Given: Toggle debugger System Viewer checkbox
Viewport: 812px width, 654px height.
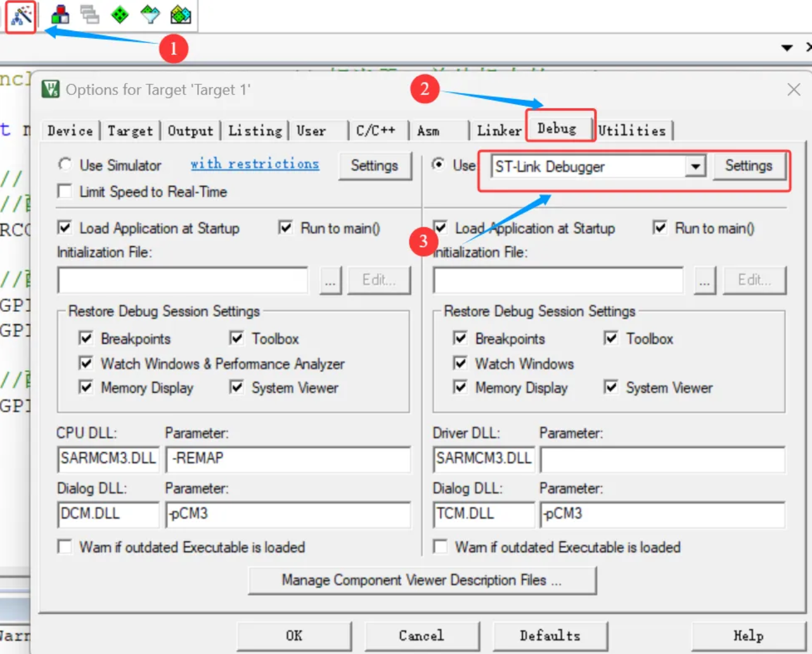Looking at the screenshot, I should [611, 387].
